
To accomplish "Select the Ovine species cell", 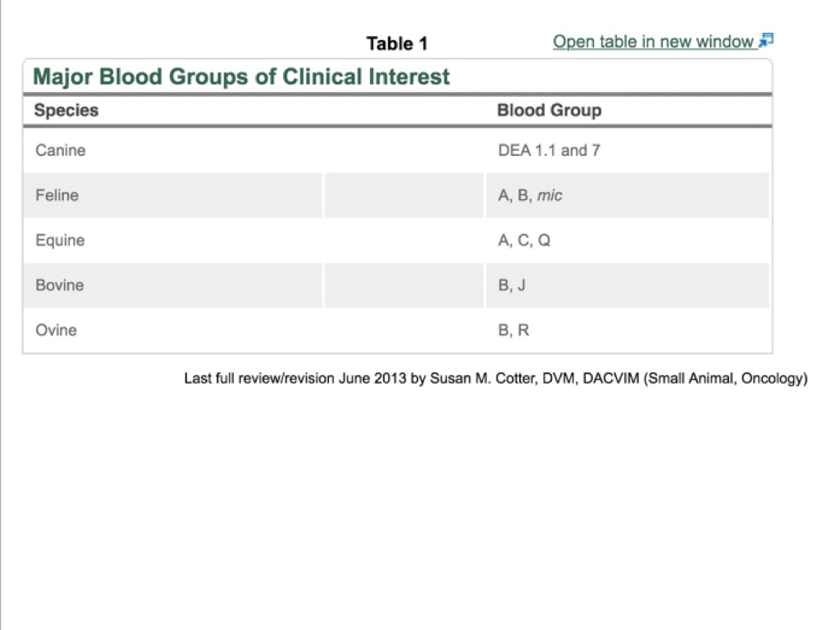I will click(57, 331).
